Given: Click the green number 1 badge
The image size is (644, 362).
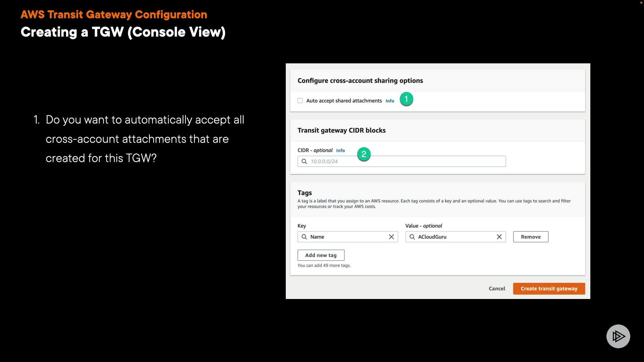Looking at the screenshot, I should click(406, 99).
